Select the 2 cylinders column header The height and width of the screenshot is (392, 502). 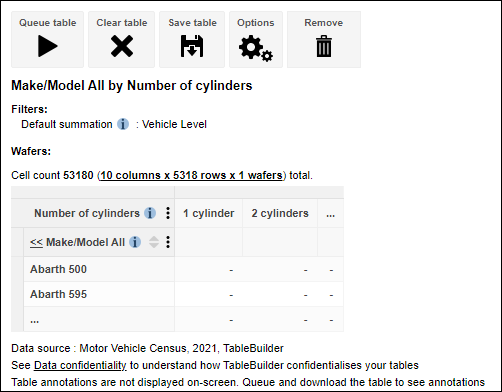[x=280, y=213]
